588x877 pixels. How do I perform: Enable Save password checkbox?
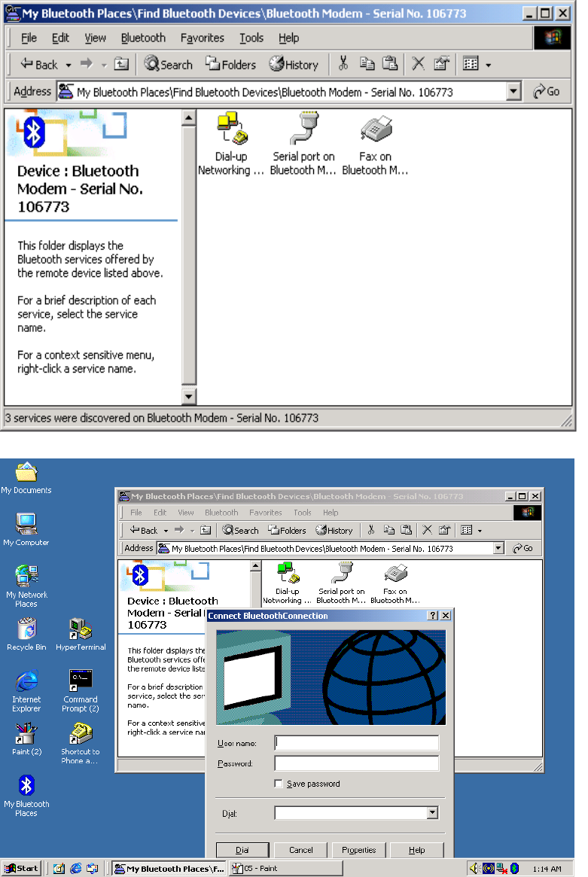[x=278, y=784]
